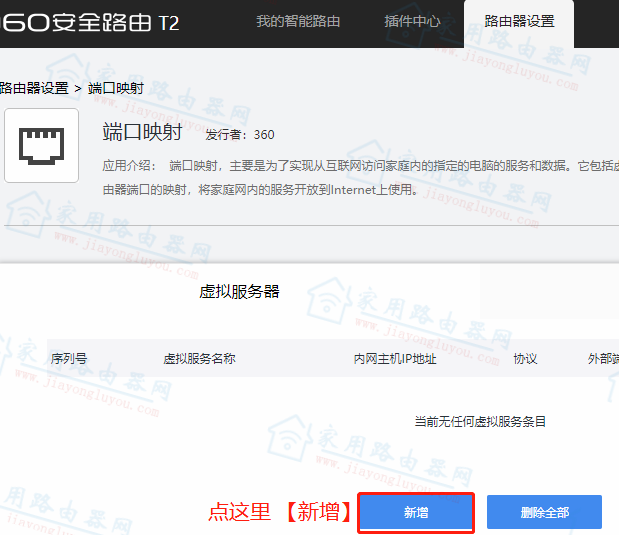Click the 序列号 column header
This screenshot has width=619, height=535.
pyautogui.click(x=68, y=359)
